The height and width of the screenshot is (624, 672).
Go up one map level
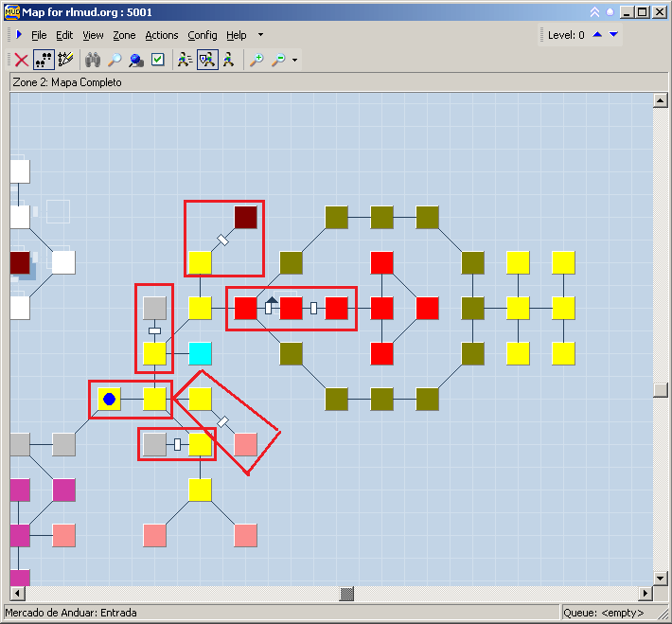pyautogui.click(x=597, y=35)
